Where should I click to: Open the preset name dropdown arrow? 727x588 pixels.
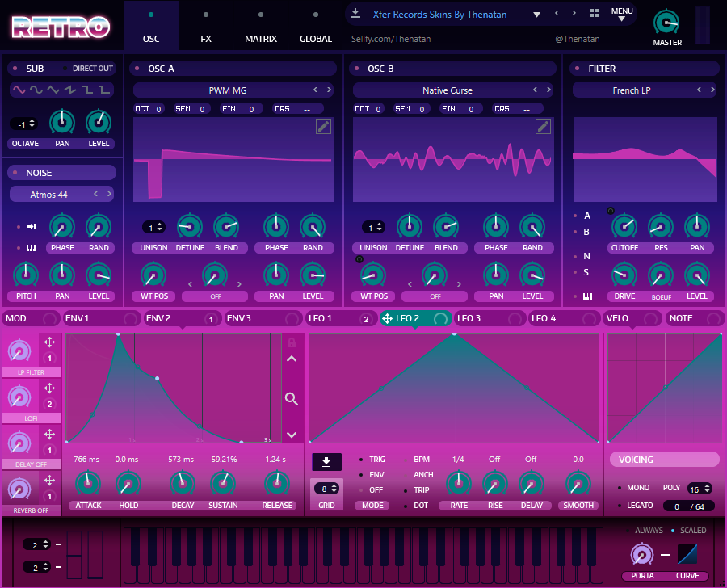click(536, 15)
